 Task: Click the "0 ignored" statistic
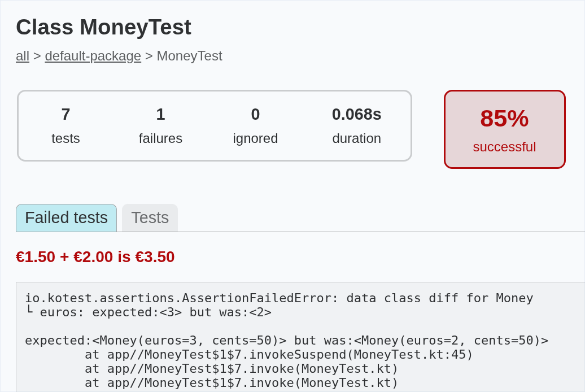255,125
